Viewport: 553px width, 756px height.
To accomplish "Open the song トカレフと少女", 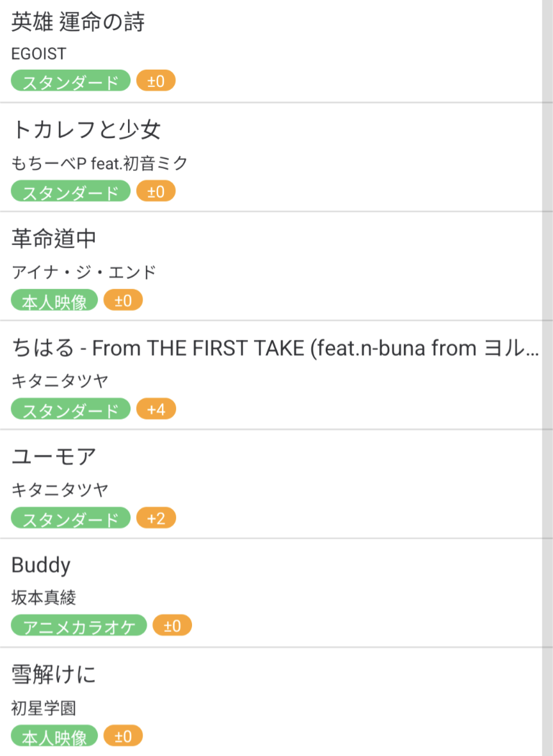I will [x=86, y=130].
